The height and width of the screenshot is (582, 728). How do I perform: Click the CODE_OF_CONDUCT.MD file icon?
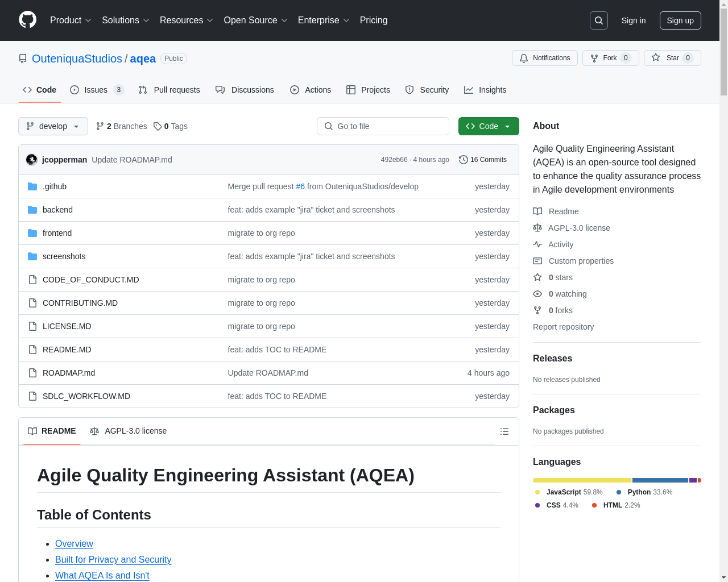(x=32, y=280)
